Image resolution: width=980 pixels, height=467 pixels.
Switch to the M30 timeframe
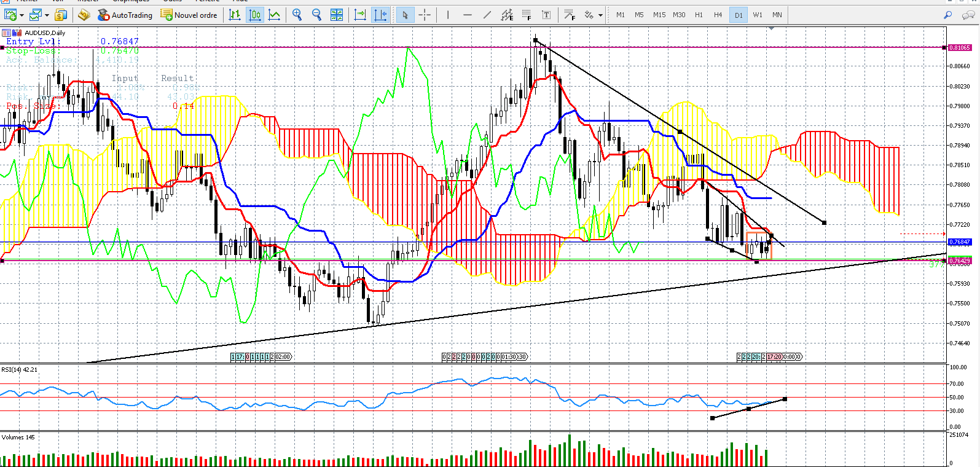point(679,15)
